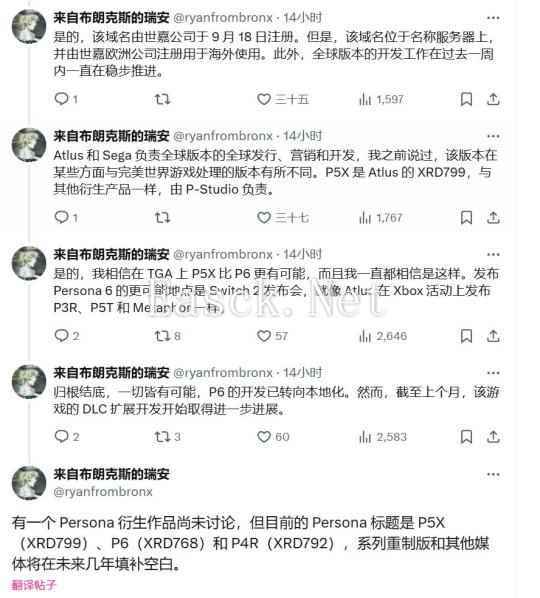Click the 翻译帖子 translate post link

pos(34,585)
